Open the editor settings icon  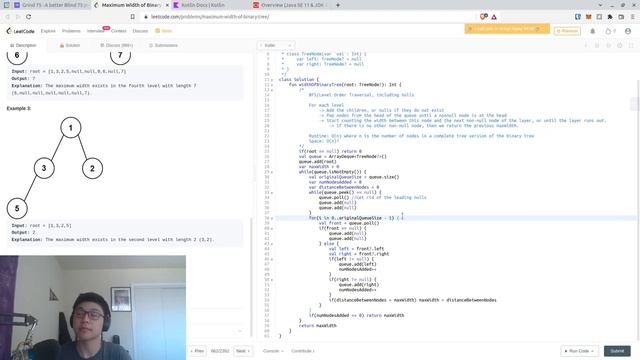620,45
